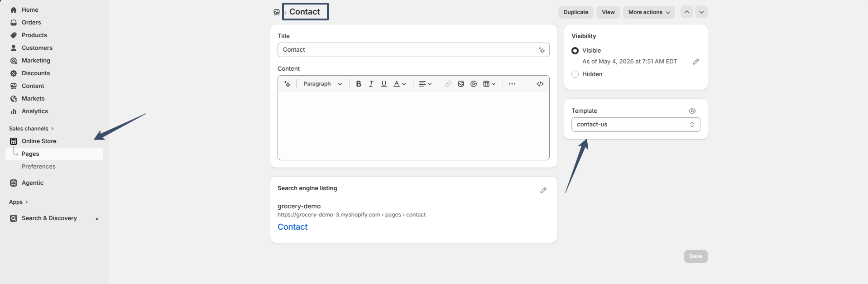Click the Title input field
Screen dimensions: 868x284
(x=413, y=50)
